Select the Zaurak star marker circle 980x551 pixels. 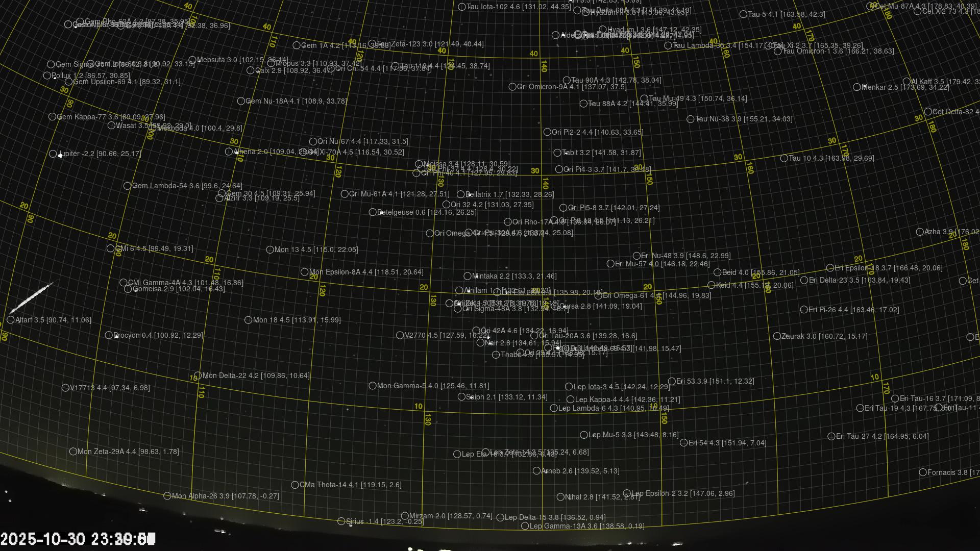776,336
